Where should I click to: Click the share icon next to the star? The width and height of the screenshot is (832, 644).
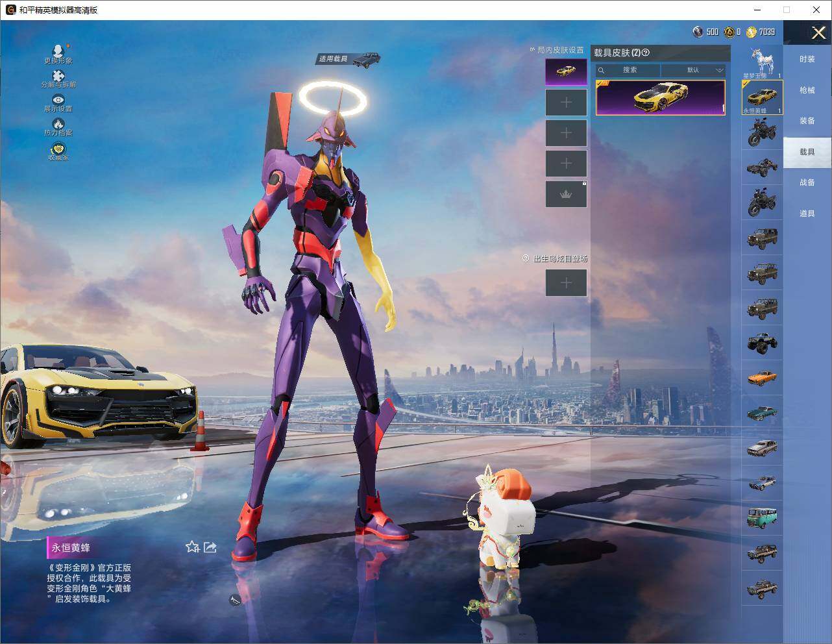[x=210, y=547]
